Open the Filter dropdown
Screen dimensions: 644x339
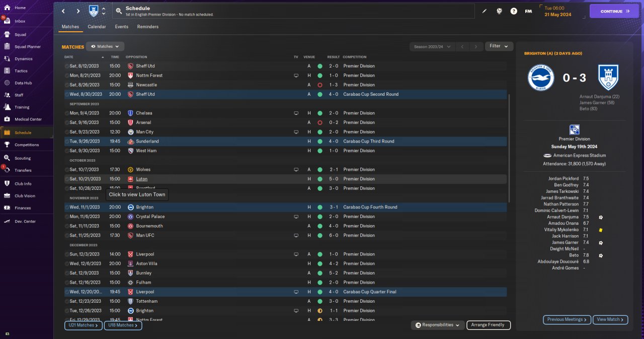coord(499,46)
